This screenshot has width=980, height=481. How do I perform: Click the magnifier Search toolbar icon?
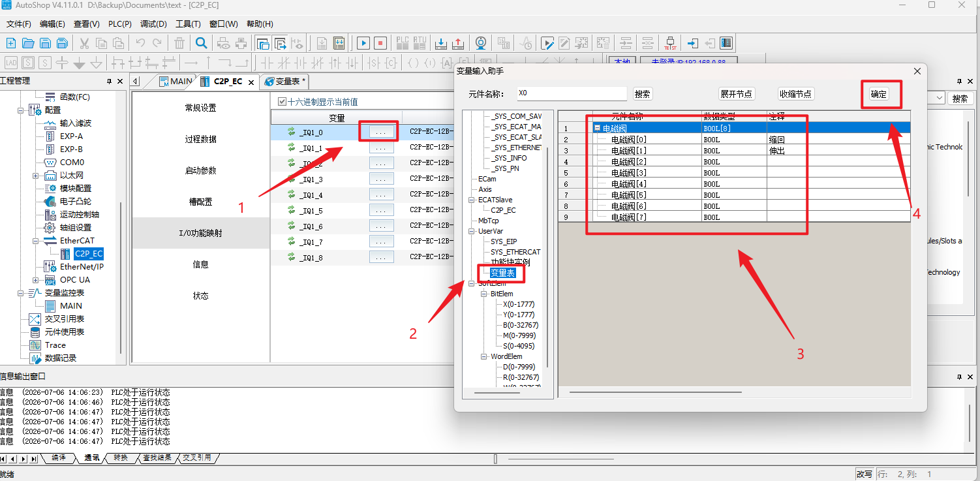(202, 44)
